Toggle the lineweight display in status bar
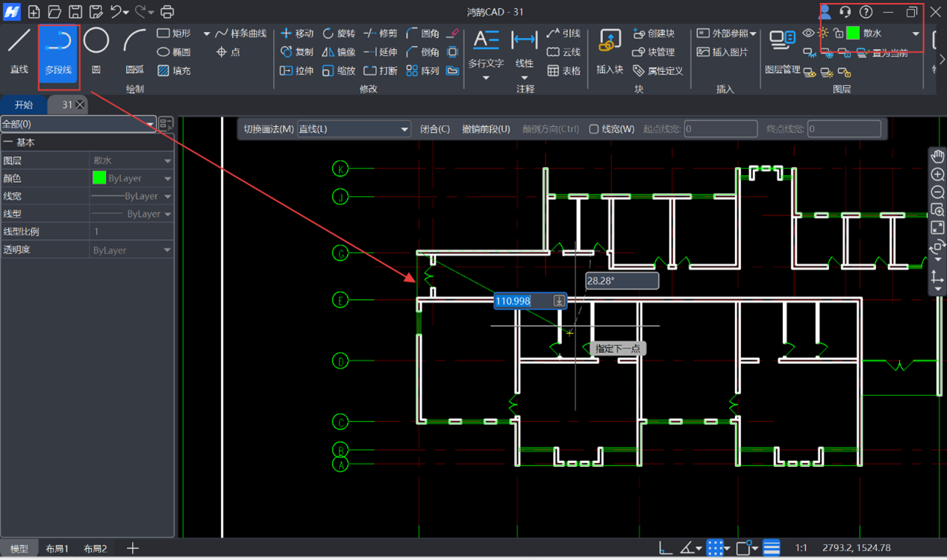 [771, 548]
